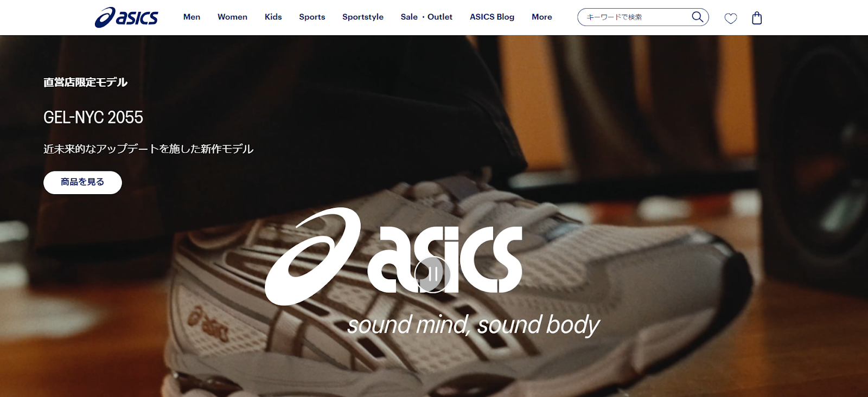Click the large white ASICS banner logo
The image size is (868, 397).
(x=394, y=255)
